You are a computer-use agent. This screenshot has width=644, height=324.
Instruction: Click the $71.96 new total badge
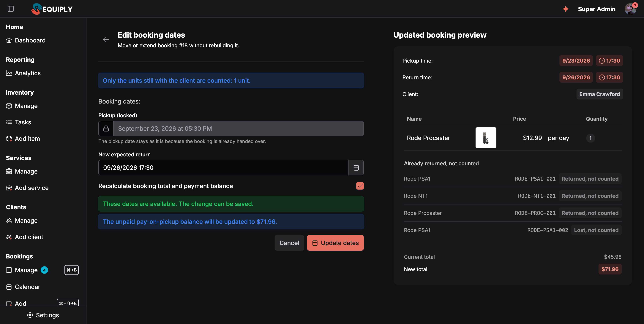(610, 269)
